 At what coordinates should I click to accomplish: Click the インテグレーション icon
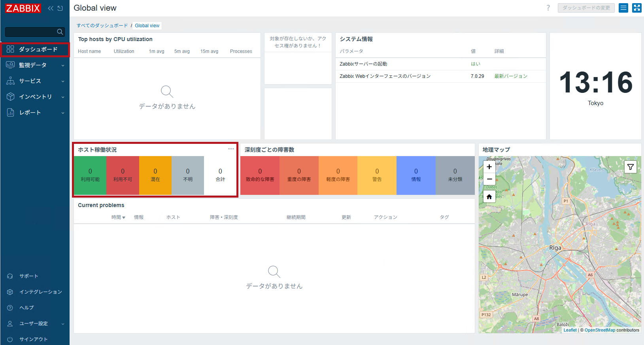pyautogui.click(x=10, y=292)
